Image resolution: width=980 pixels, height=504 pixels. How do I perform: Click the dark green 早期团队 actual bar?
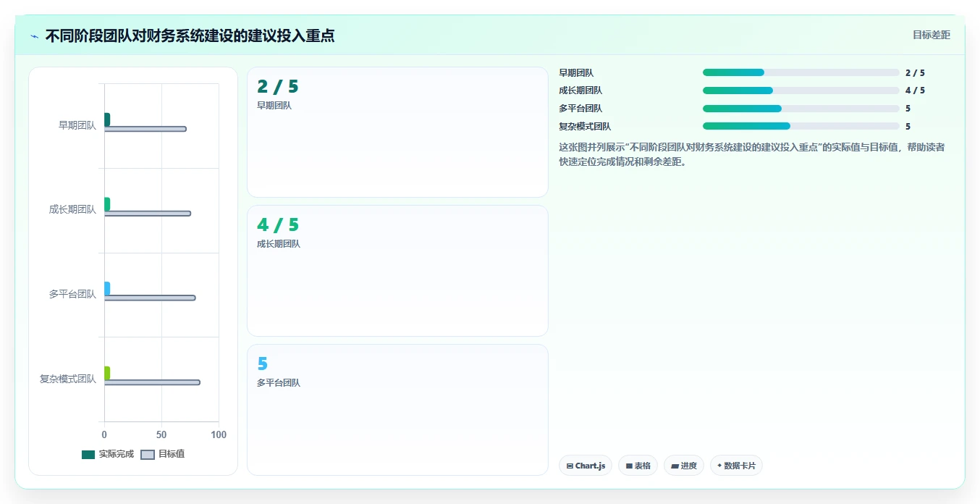[x=107, y=119]
